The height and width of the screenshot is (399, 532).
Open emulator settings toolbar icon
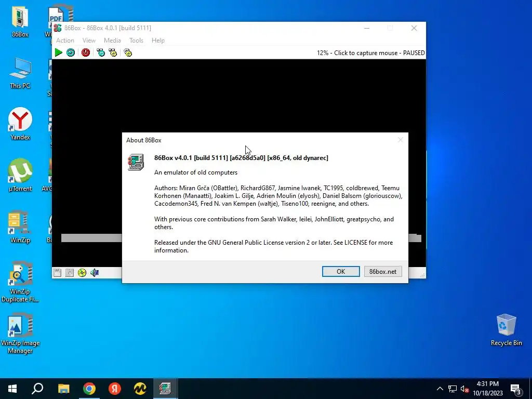coord(128,52)
